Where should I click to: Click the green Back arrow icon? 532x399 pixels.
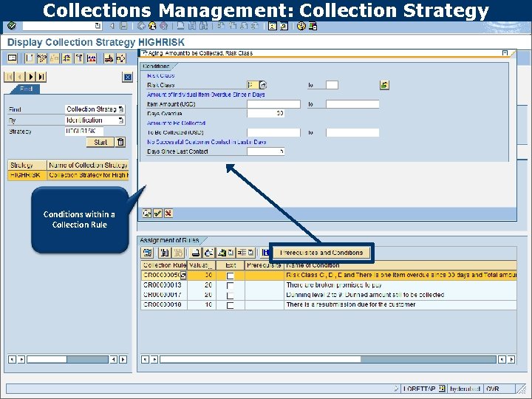pos(141,26)
